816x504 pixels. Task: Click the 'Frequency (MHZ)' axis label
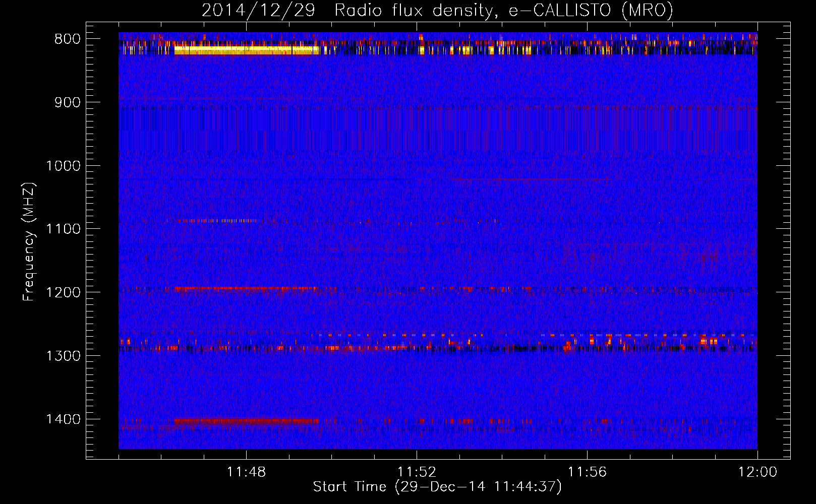[29, 242]
